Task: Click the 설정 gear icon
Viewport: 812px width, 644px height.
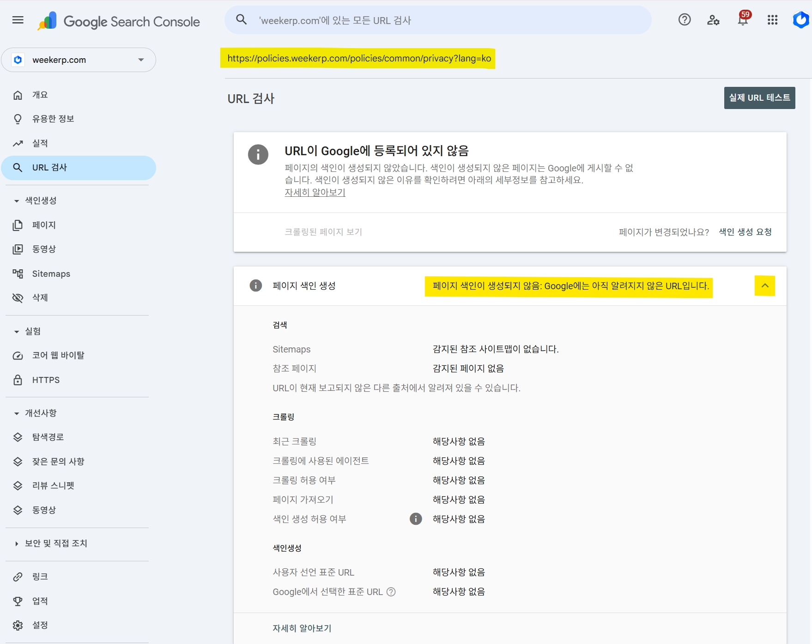Action: (x=18, y=626)
